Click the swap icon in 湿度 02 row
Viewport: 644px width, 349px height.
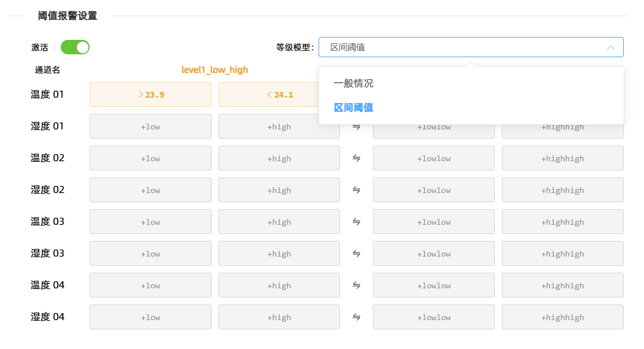click(x=356, y=190)
